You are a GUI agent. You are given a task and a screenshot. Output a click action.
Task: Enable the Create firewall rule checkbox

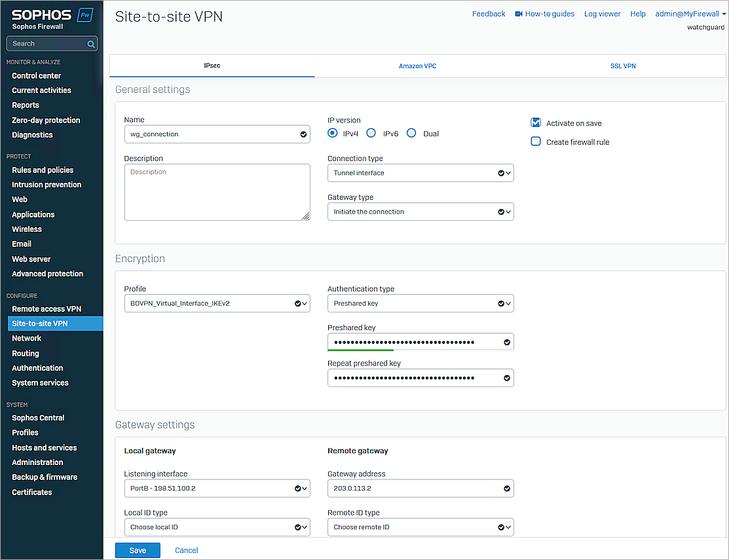pyautogui.click(x=536, y=141)
